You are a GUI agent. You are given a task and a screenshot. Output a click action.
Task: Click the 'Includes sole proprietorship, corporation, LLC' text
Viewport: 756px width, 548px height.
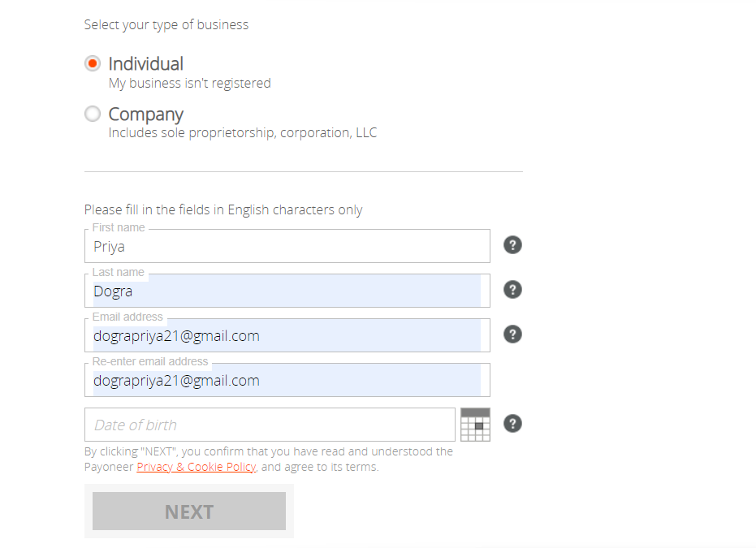coord(243,133)
